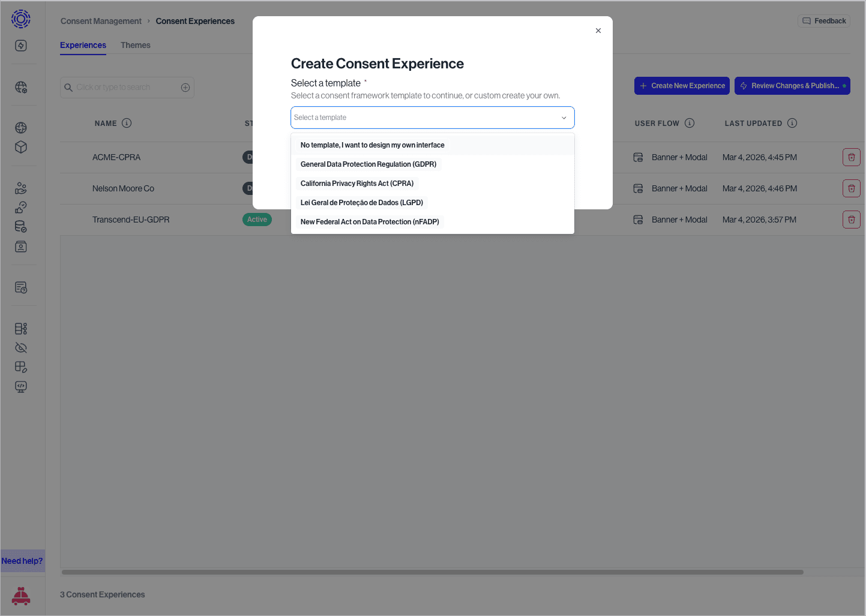
Task: Click the Transcend logo icon
Action: click(21, 19)
